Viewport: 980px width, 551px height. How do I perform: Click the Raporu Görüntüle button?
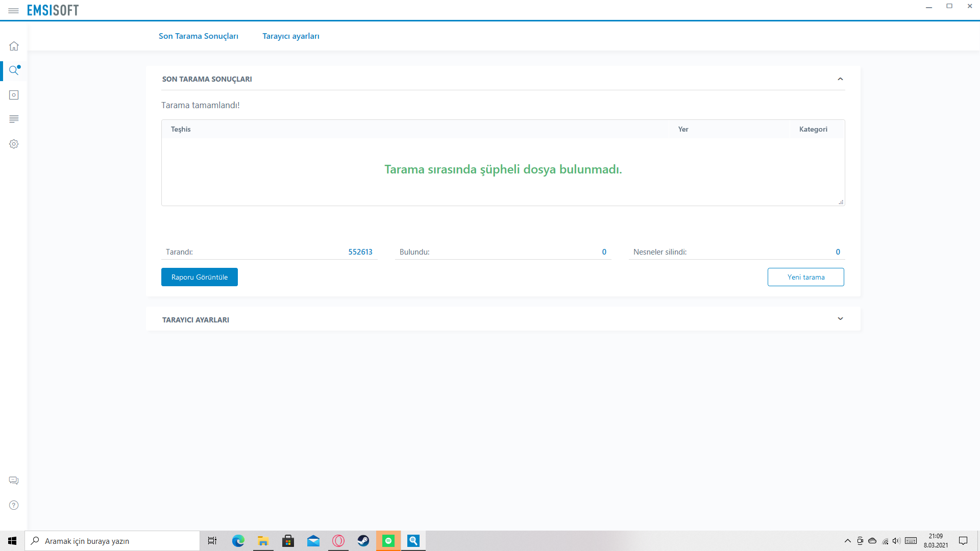click(x=199, y=277)
